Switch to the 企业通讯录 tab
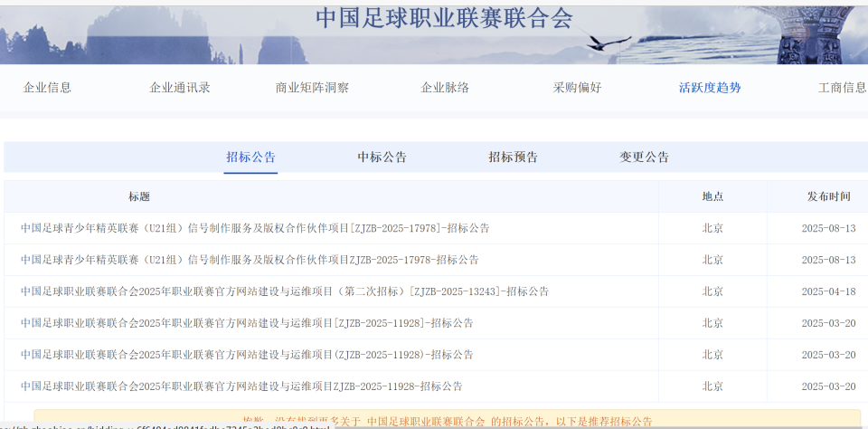Image resolution: width=868 pixels, height=429 pixels. point(180,88)
